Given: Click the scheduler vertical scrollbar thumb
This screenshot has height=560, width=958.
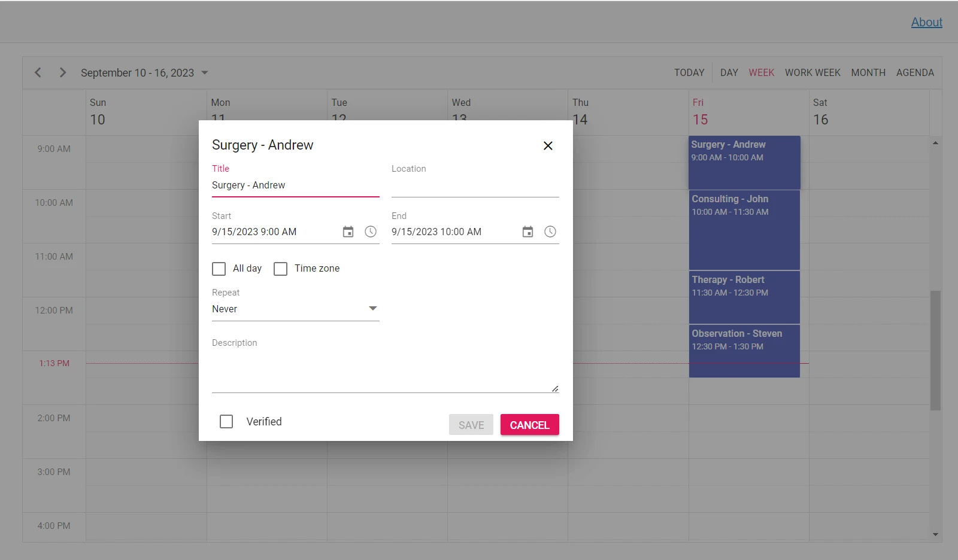Looking at the screenshot, I should (935, 351).
